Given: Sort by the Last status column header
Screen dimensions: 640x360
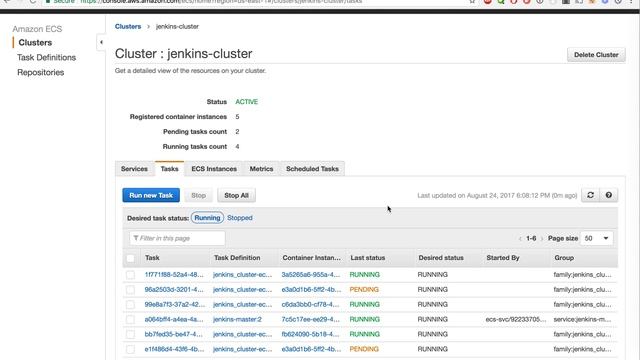Looking at the screenshot, I should 367,258.
